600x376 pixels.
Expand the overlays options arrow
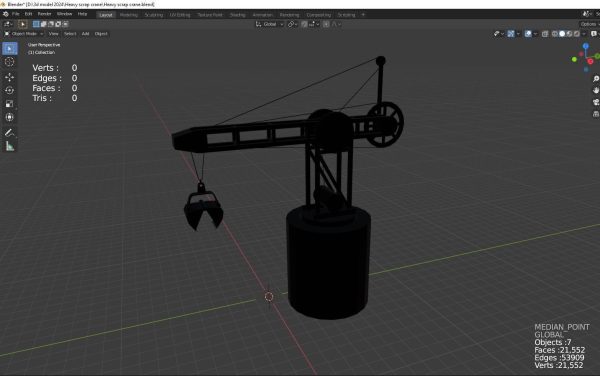535,34
